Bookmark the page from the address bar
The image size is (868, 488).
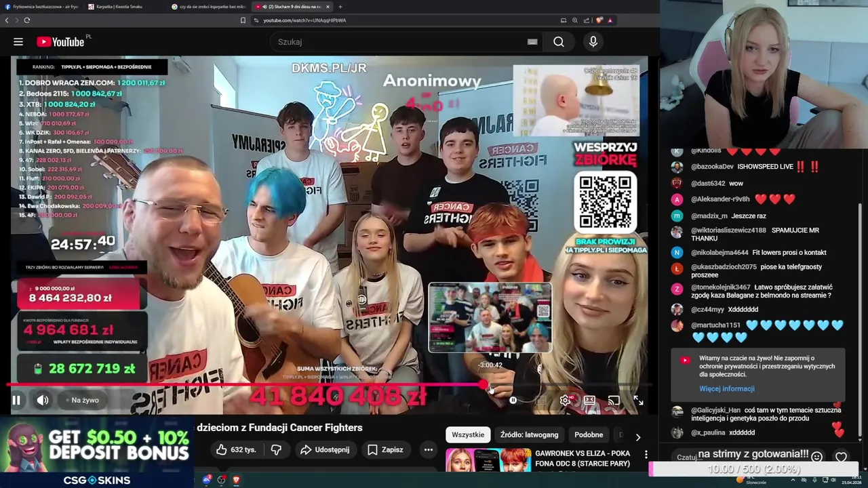[x=243, y=20]
